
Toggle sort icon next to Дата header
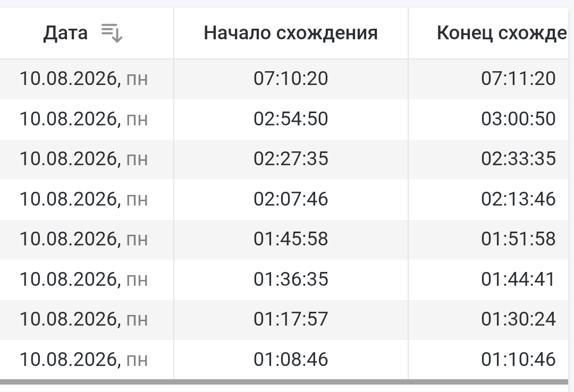point(112,33)
